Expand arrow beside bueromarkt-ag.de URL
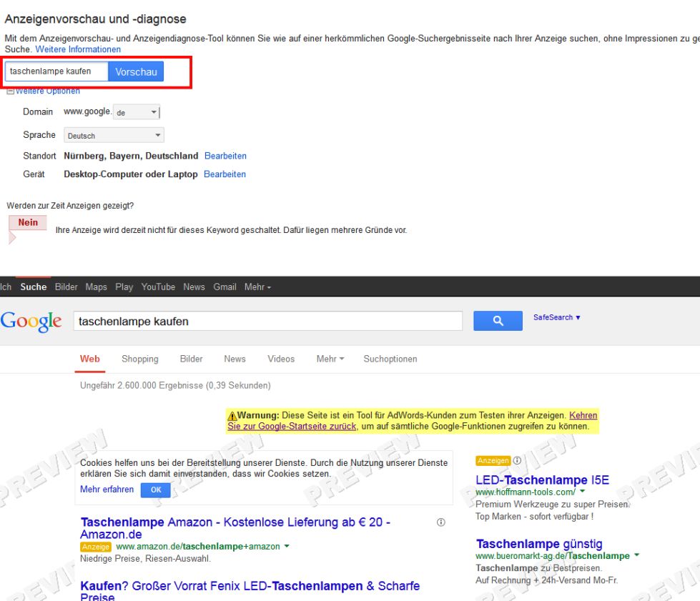This screenshot has height=601, width=700. click(636, 555)
